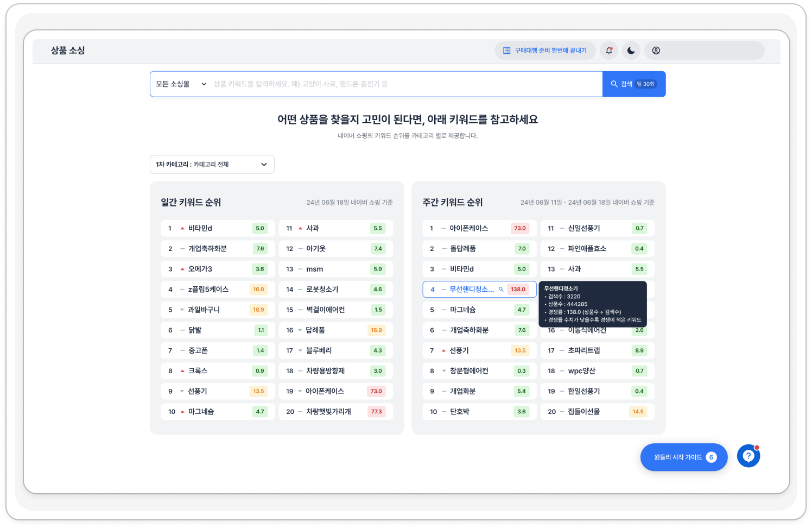The height and width of the screenshot is (528, 812).
Task: Open the help question mark chat icon
Action: click(x=748, y=456)
